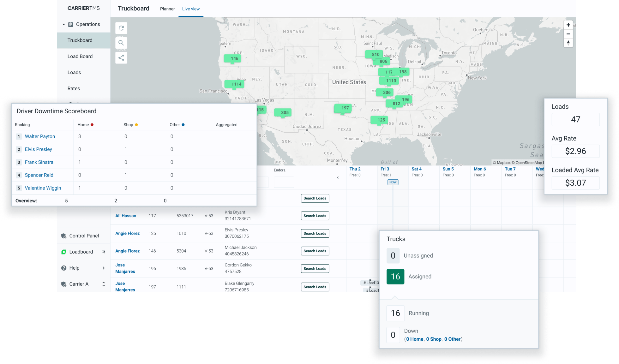This screenshot has height=364, width=619.
Task: Reset map bearing with compass icon
Action: click(568, 43)
